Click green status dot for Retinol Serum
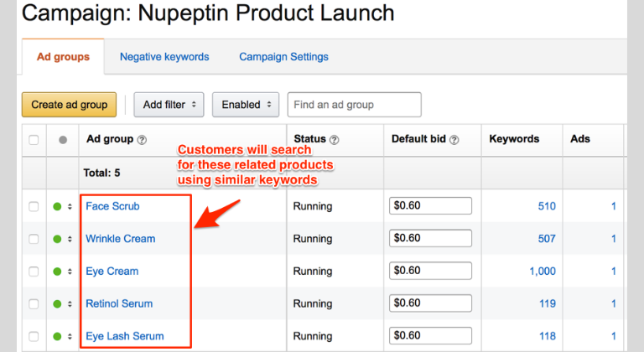Screen dimensions: 644x352 57,304
